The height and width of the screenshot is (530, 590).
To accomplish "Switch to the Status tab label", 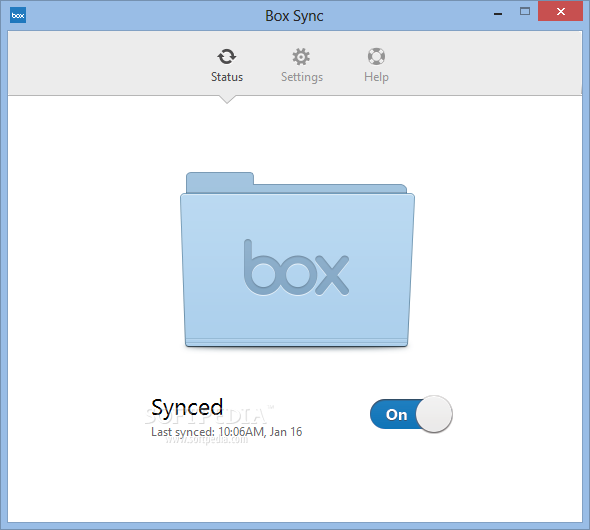I will (x=227, y=77).
